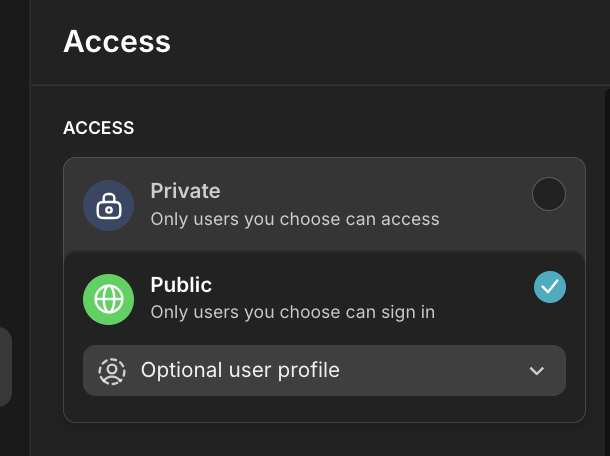This screenshot has height=456, width=610.
Task: Open the Optional user profile dropdown
Action: pos(324,371)
